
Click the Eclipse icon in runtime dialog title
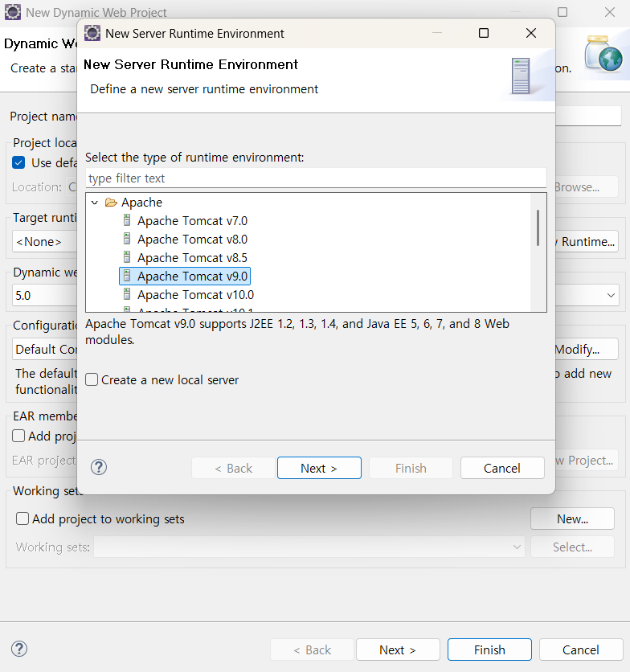pyautogui.click(x=92, y=33)
